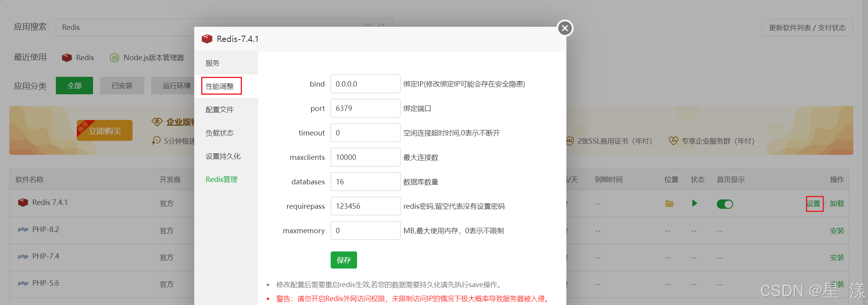Viewport: 868px width, 305px height.
Task: Filter by 已安装 category
Action: (122, 85)
